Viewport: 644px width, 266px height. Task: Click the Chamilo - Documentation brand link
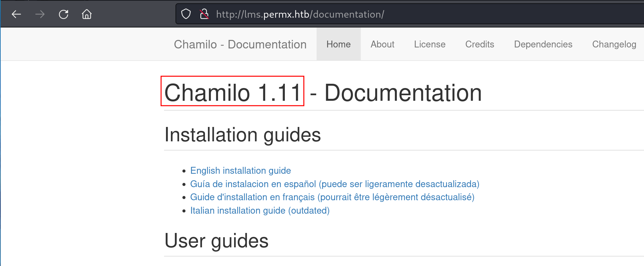(x=240, y=44)
